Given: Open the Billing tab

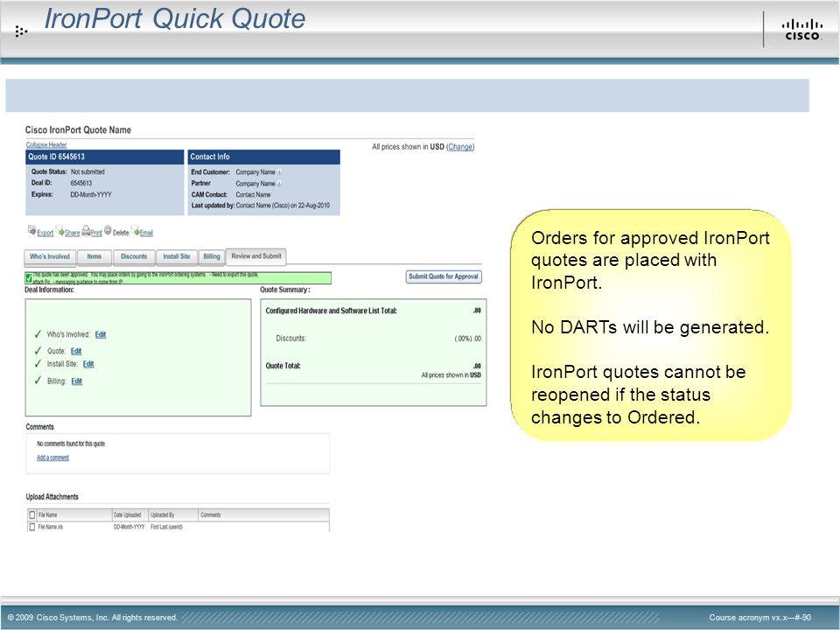Looking at the screenshot, I should click(212, 257).
